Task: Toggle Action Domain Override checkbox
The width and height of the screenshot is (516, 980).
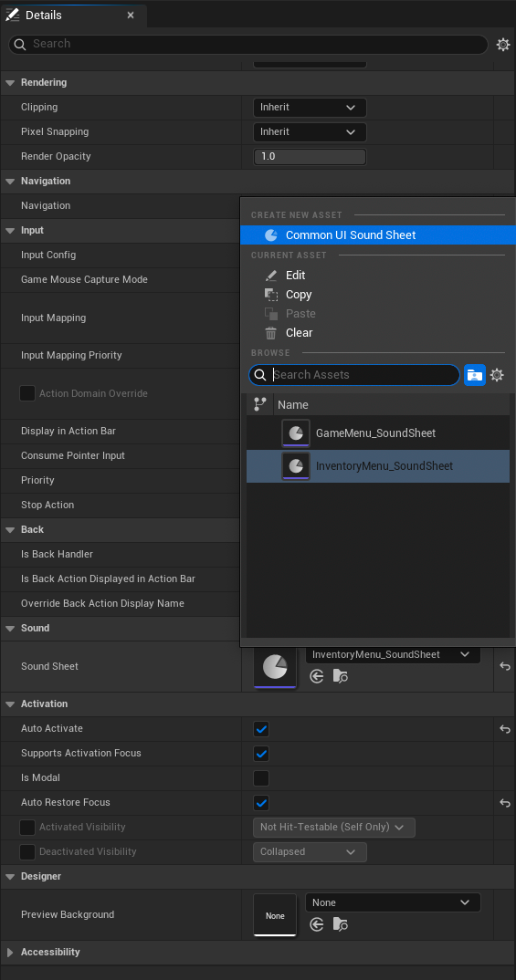Action: pos(27,393)
